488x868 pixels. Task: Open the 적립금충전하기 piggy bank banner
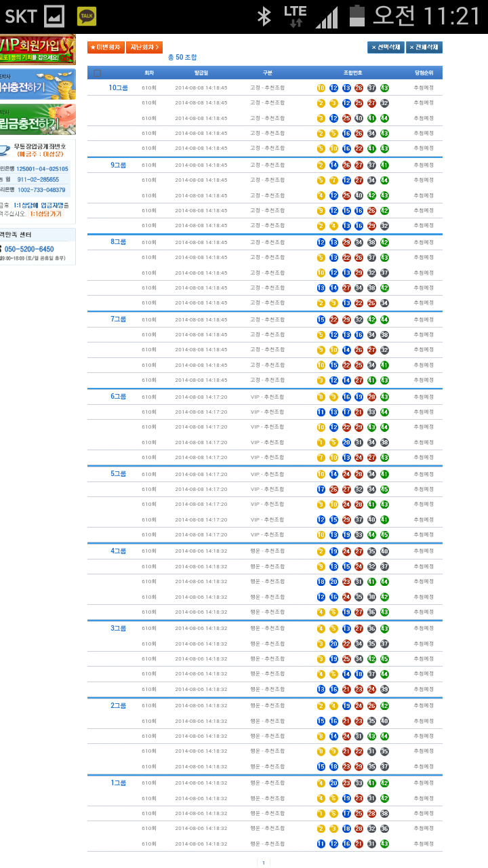pos(37,119)
